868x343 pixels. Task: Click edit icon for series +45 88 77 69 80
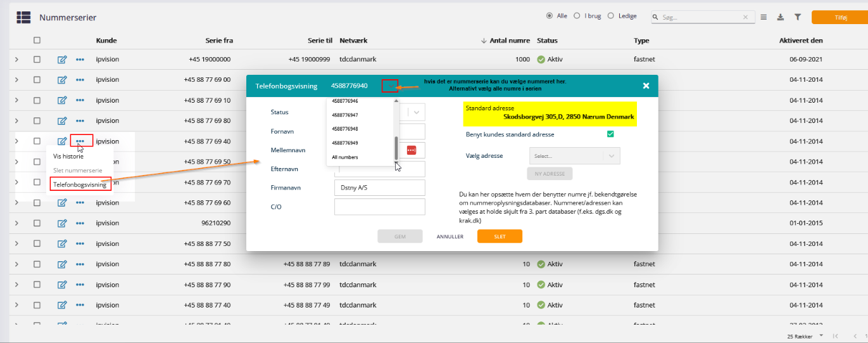click(62, 120)
